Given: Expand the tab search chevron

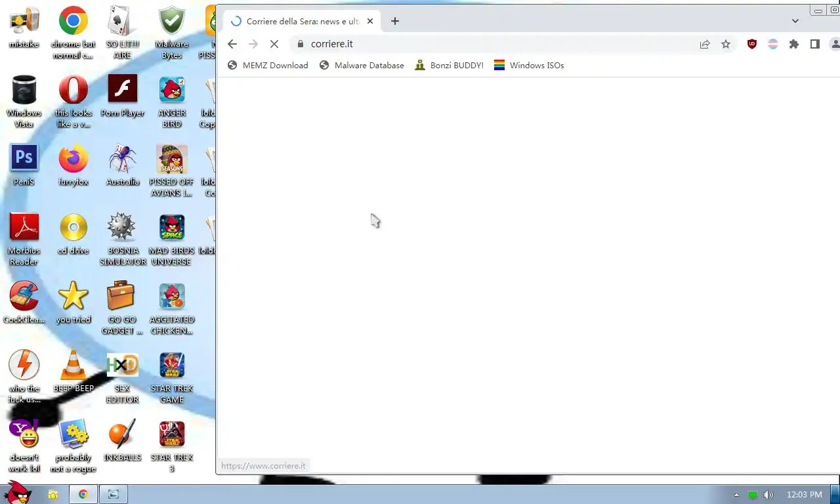Looking at the screenshot, I should tap(795, 21).
